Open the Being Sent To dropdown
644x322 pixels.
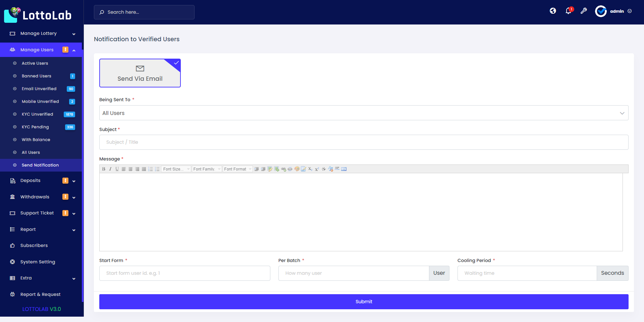pyautogui.click(x=364, y=113)
